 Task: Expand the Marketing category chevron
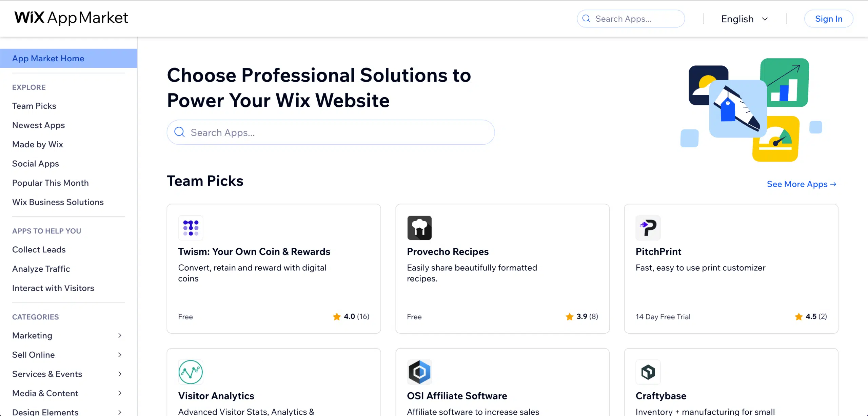pyautogui.click(x=120, y=335)
